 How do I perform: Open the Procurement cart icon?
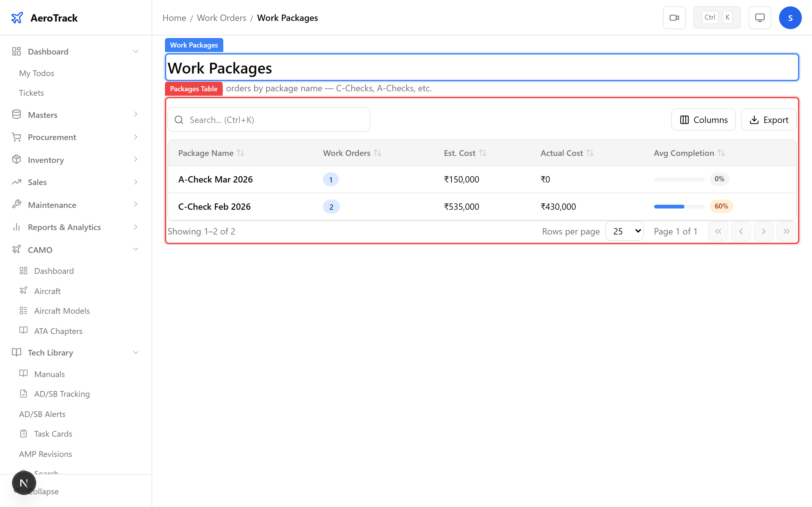tap(16, 137)
